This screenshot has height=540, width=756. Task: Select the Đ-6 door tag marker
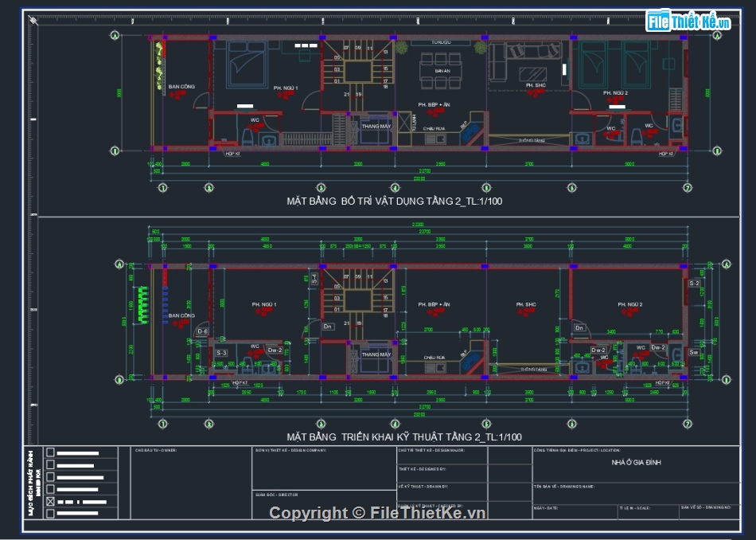coord(203,331)
